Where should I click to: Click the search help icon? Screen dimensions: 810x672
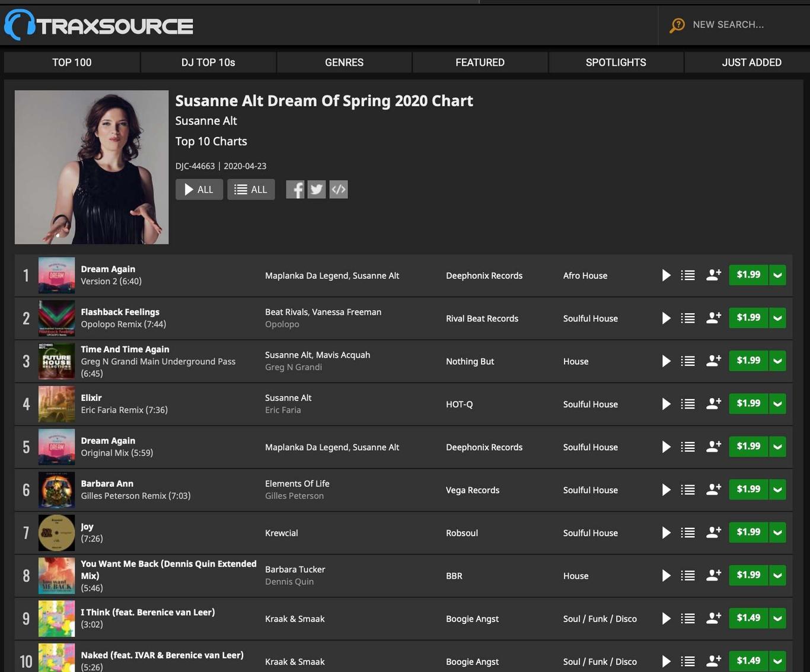pyautogui.click(x=677, y=25)
